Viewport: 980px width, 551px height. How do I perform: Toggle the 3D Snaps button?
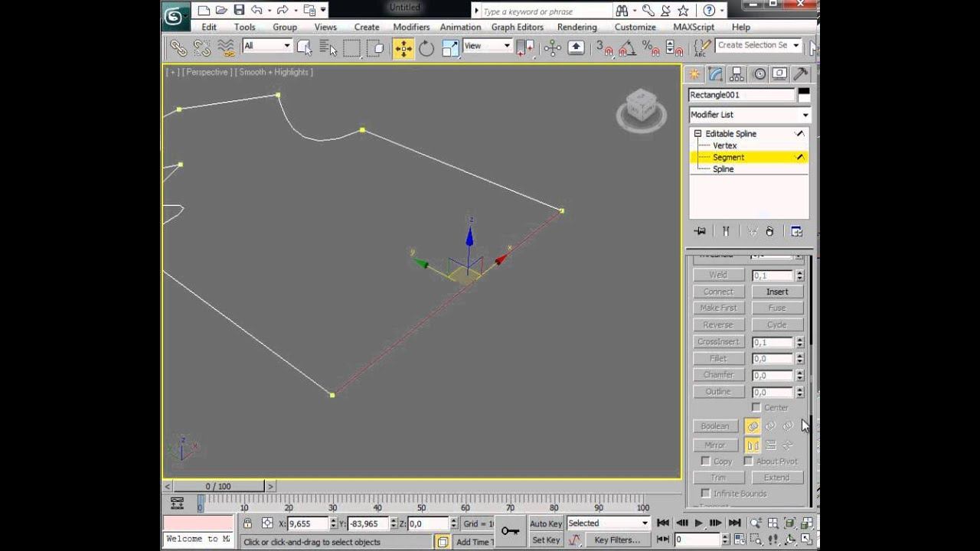(x=605, y=48)
